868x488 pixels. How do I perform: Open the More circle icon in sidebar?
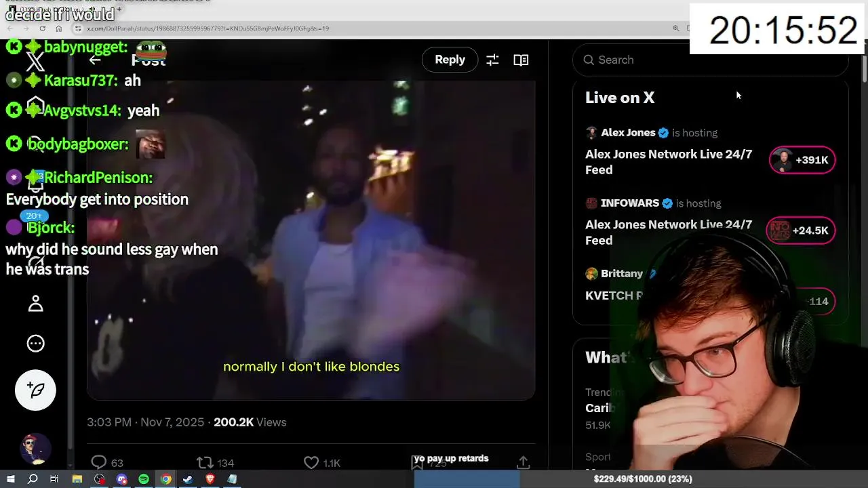[x=35, y=344]
